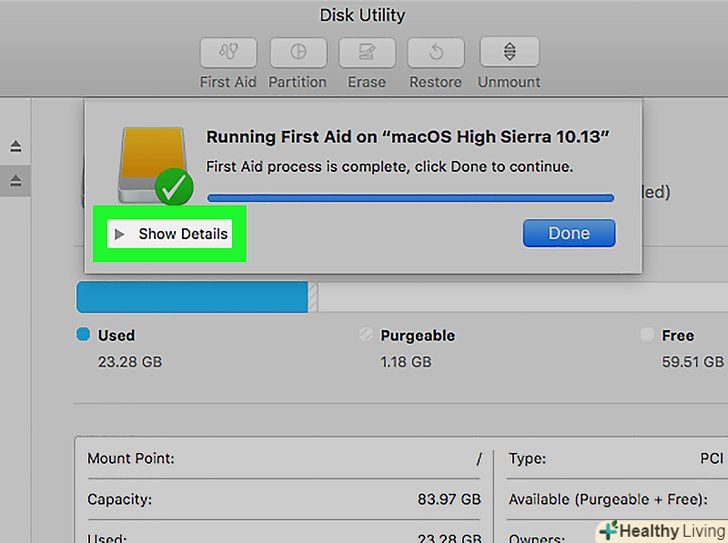Image resolution: width=728 pixels, height=543 pixels.
Task: Click the upper eject icon in sidebar
Action: 15,146
